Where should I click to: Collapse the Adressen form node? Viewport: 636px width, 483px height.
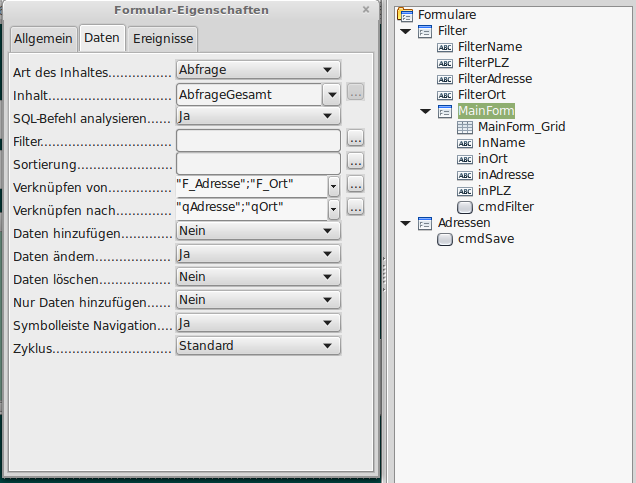click(x=405, y=223)
